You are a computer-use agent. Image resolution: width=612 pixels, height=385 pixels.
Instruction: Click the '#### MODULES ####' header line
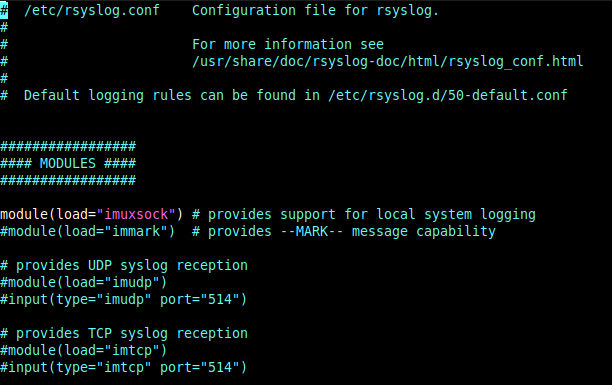[x=68, y=163]
